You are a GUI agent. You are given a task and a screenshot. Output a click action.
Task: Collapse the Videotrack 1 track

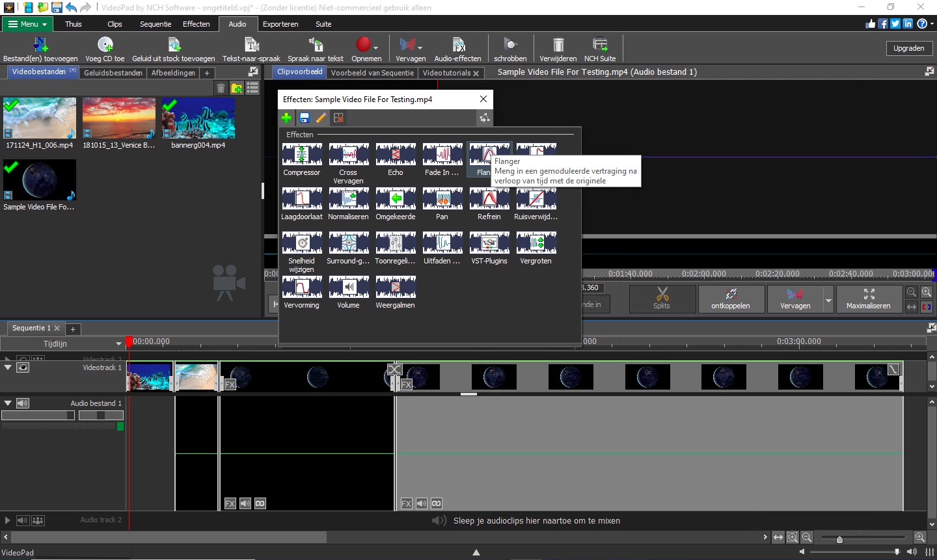(8, 367)
